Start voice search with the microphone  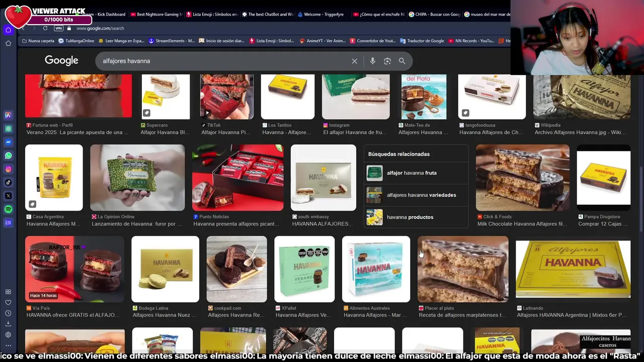[372, 61]
